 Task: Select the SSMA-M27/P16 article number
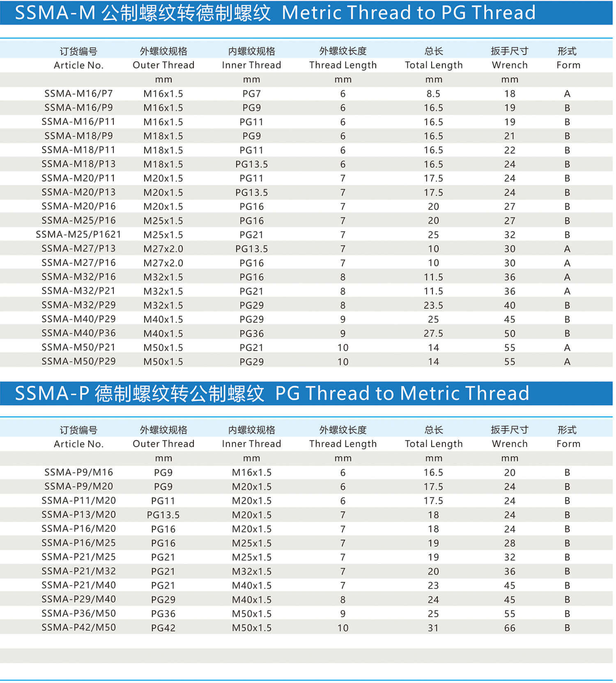(78, 263)
